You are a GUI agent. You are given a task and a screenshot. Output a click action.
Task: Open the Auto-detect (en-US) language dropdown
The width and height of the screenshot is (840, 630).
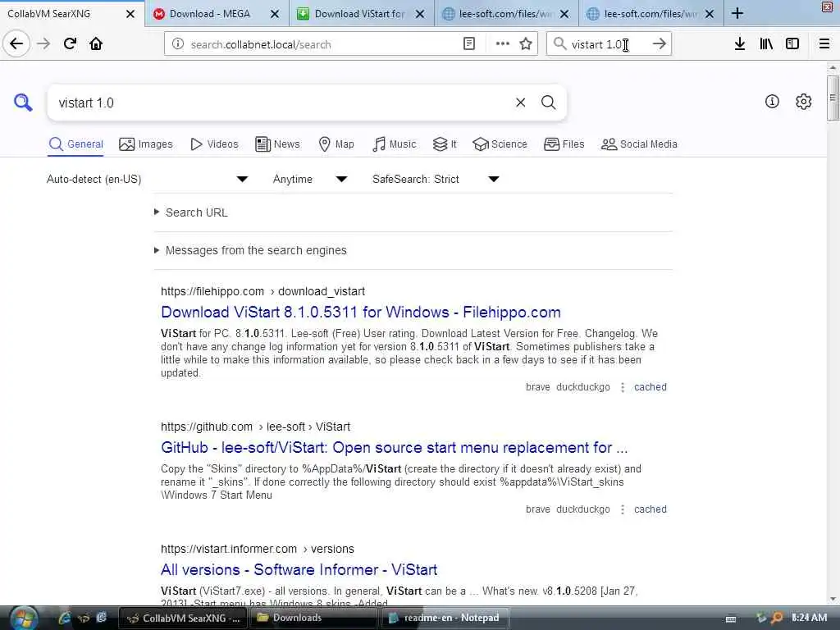(x=148, y=179)
